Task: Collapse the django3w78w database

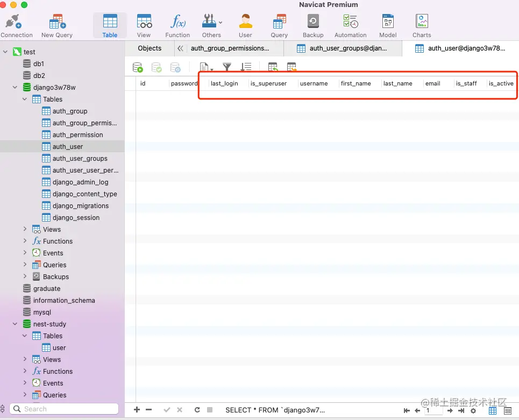Action: pos(15,87)
